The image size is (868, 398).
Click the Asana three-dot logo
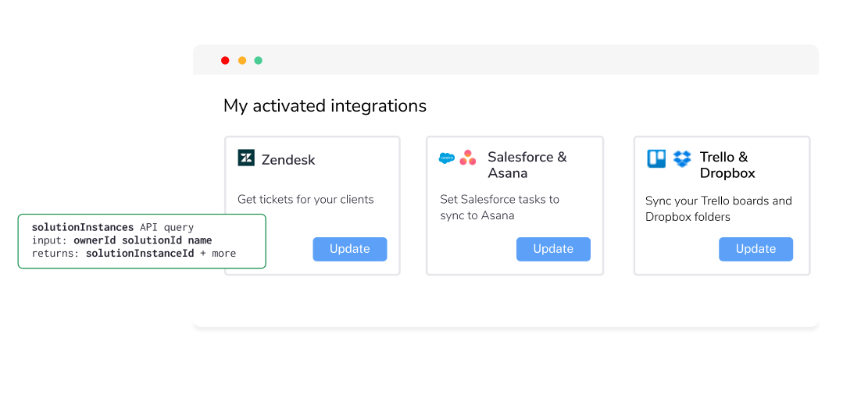coord(468,158)
